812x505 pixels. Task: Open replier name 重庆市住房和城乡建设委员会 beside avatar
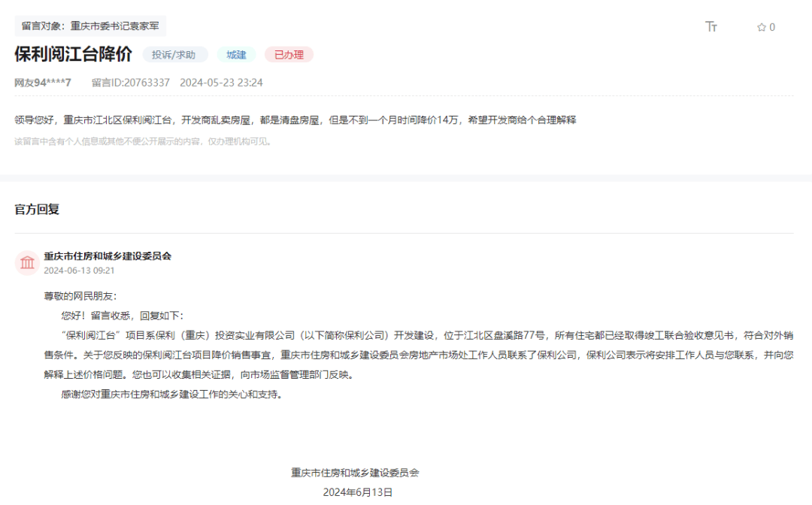tap(108, 256)
